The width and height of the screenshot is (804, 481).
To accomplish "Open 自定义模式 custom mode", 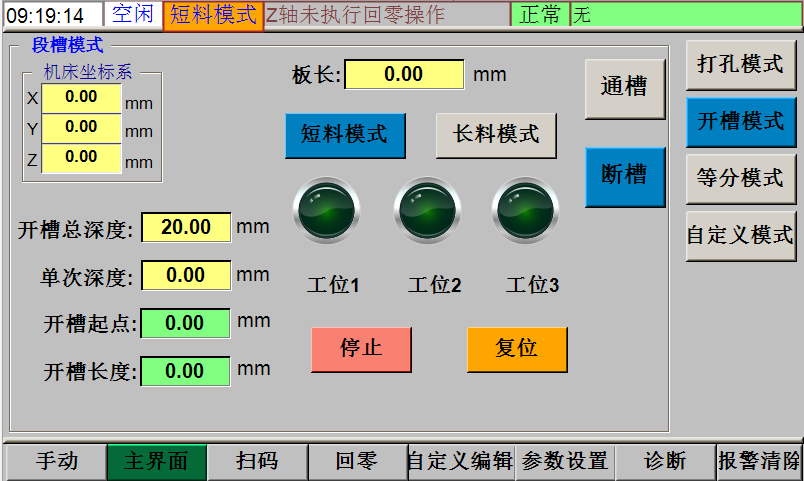I will point(740,236).
